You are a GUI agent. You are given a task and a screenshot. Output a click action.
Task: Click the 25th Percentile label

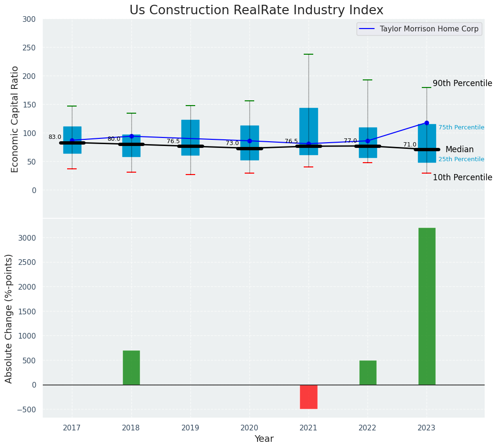click(461, 159)
